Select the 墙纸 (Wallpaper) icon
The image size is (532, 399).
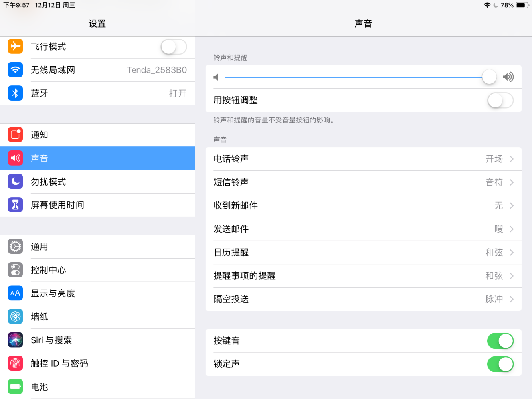click(x=15, y=316)
